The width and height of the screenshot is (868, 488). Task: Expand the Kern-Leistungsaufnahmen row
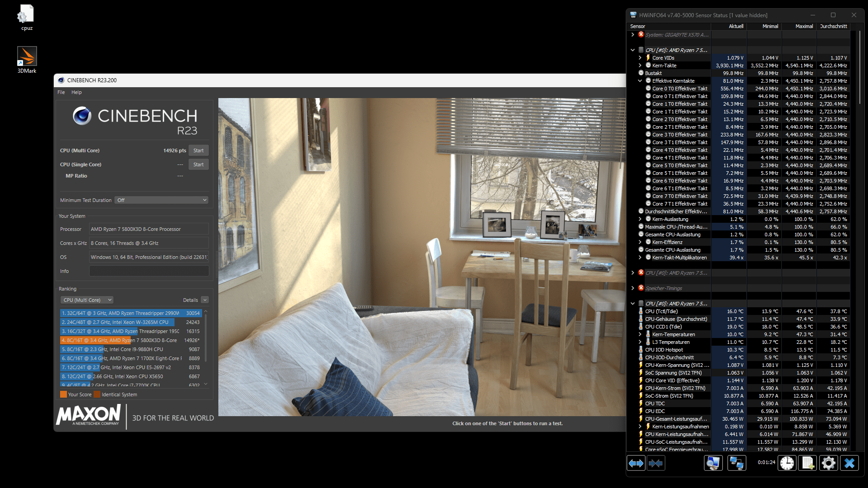(x=640, y=426)
